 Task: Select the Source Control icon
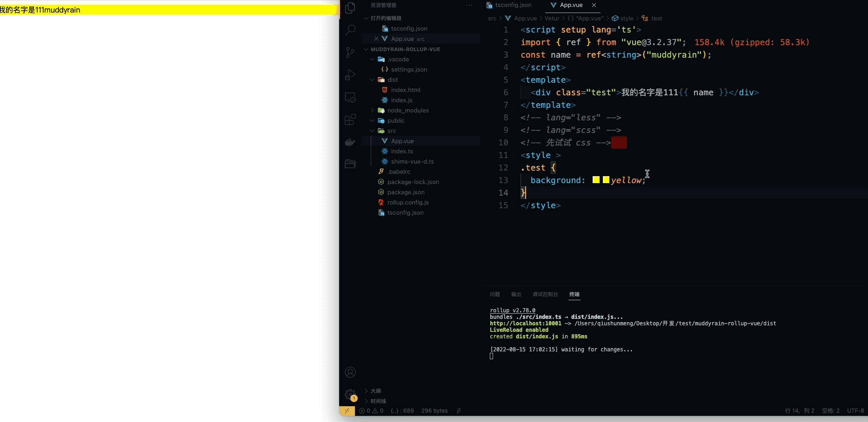click(x=350, y=52)
